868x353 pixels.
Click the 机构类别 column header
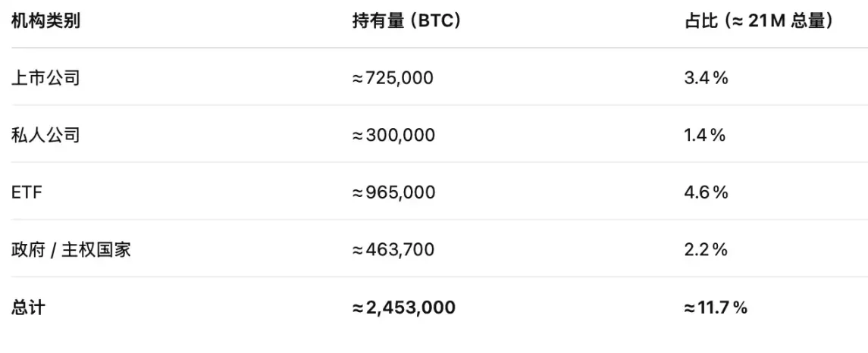[45, 21]
